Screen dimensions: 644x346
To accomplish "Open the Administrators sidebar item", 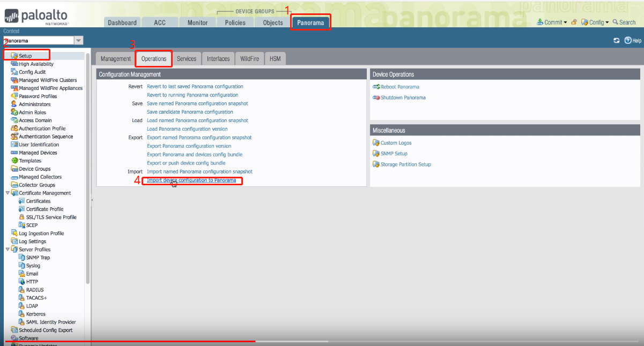I will [34, 104].
